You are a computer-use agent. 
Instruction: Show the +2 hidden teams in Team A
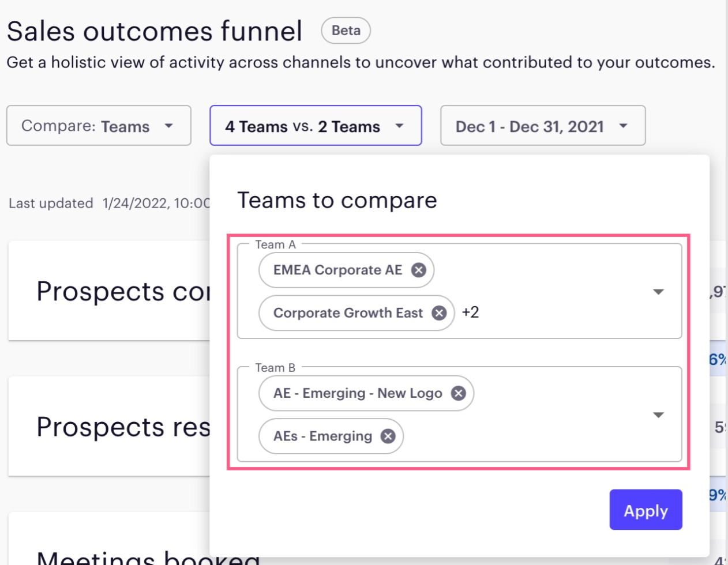[x=470, y=312]
